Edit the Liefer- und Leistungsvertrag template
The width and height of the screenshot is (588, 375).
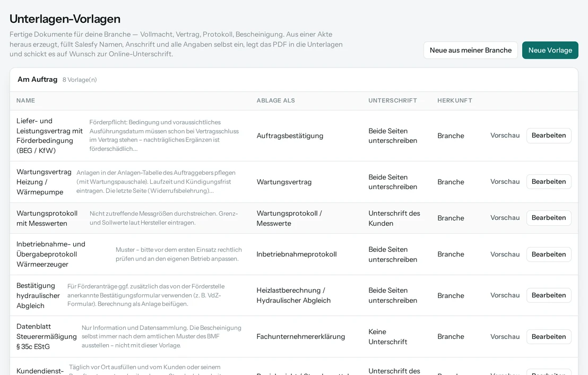pyautogui.click(x=549, y=135)
